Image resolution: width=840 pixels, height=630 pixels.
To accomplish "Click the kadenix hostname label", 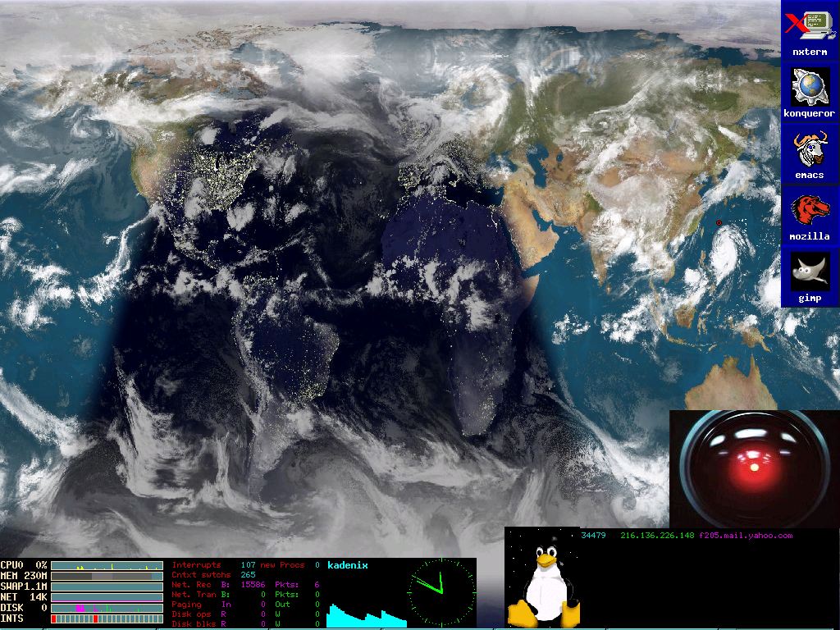I will [x=348, y=565].
